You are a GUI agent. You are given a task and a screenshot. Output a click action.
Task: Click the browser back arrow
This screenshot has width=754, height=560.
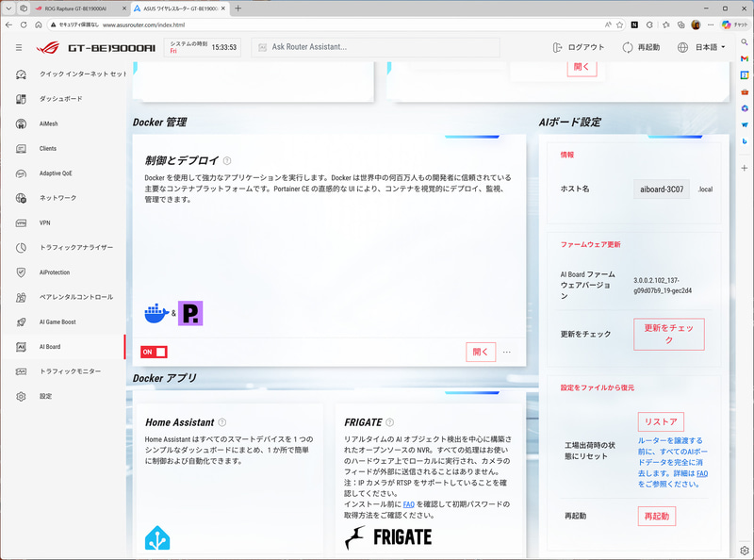pos(8,25)
